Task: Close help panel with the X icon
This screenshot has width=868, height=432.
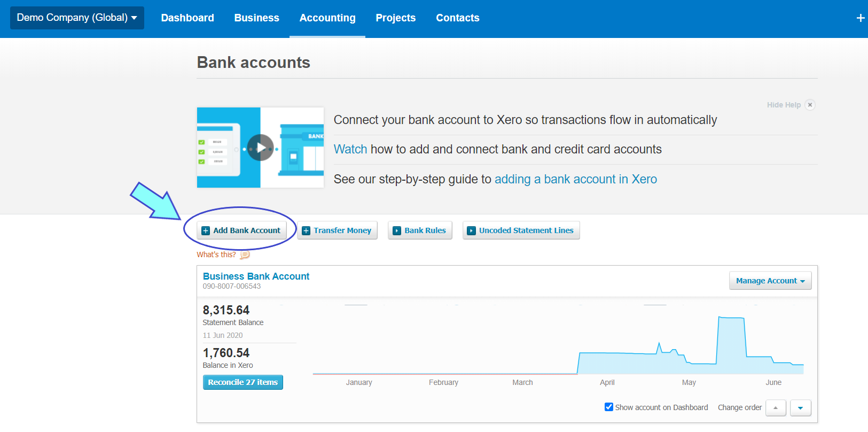Action: pos(810,105)
